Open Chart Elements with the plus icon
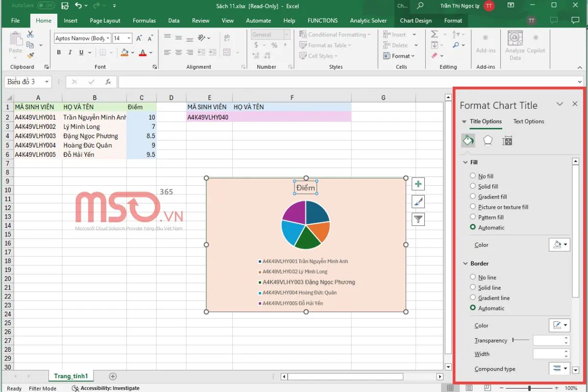 coord(417,184)
